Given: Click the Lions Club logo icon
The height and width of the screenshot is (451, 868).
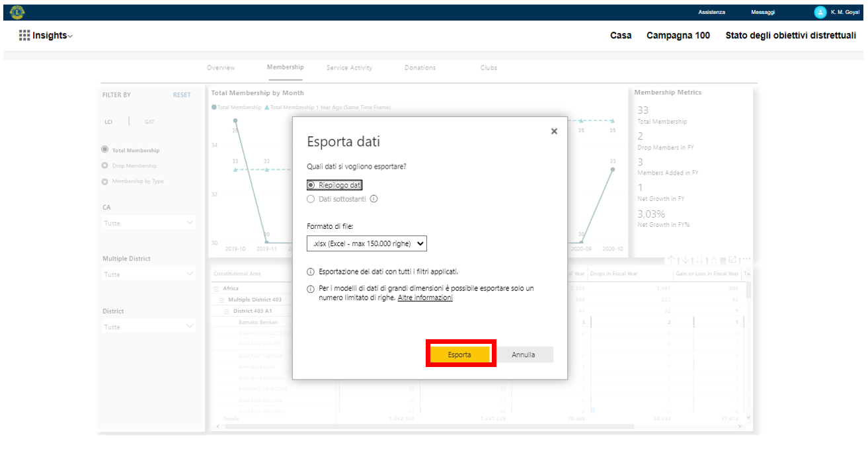Looking at the screenshot, I should 17,12.
